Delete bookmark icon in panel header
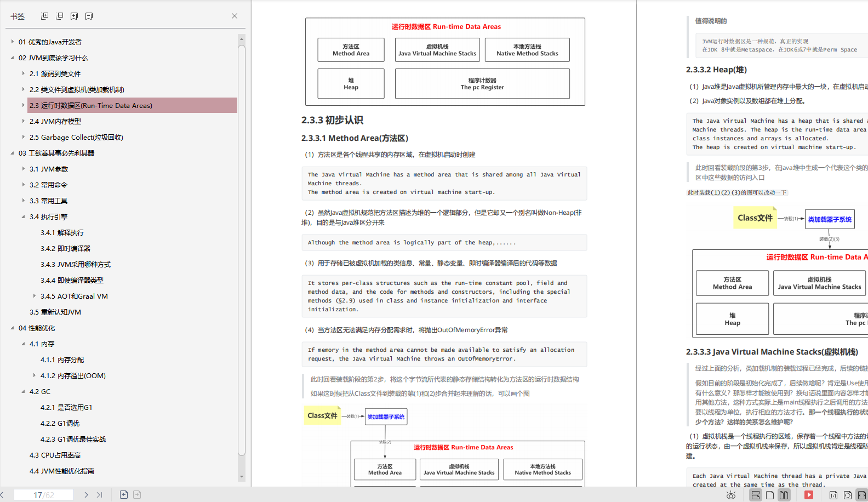 pos(89,16)
